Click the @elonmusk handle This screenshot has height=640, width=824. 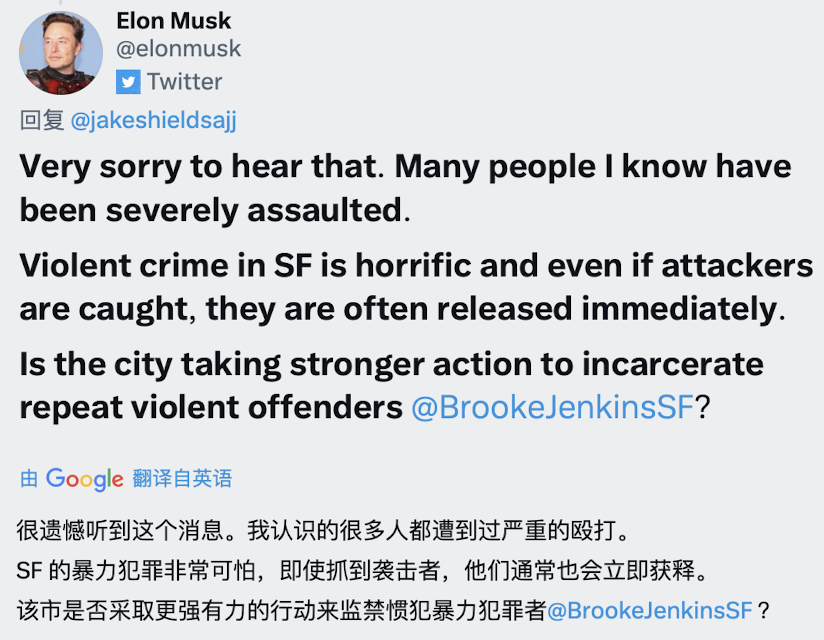(179, 48)
